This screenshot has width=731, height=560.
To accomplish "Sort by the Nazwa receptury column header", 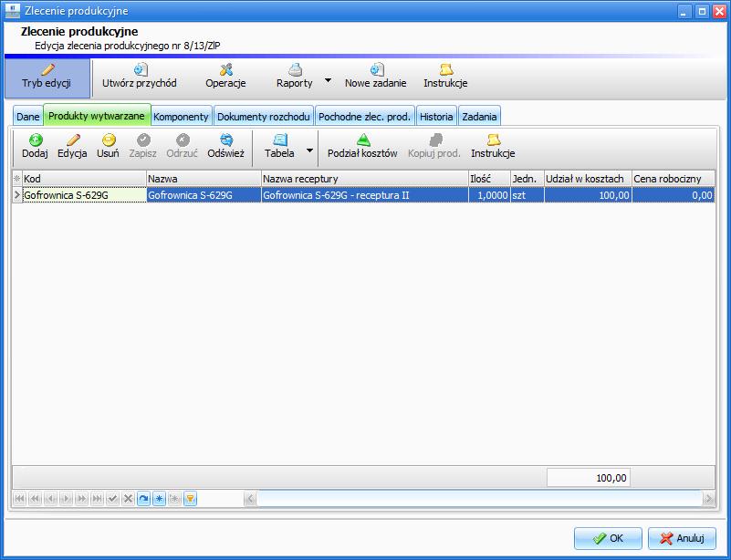I will tap(364, 179).
